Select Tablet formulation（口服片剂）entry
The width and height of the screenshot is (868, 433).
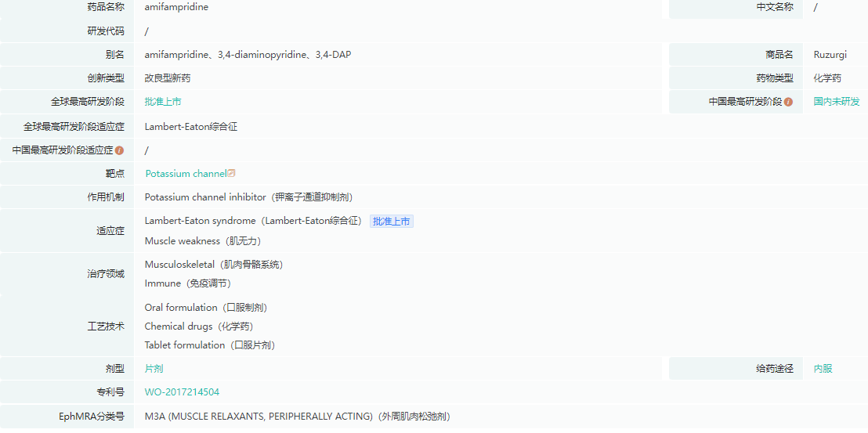tap(211, 345)
